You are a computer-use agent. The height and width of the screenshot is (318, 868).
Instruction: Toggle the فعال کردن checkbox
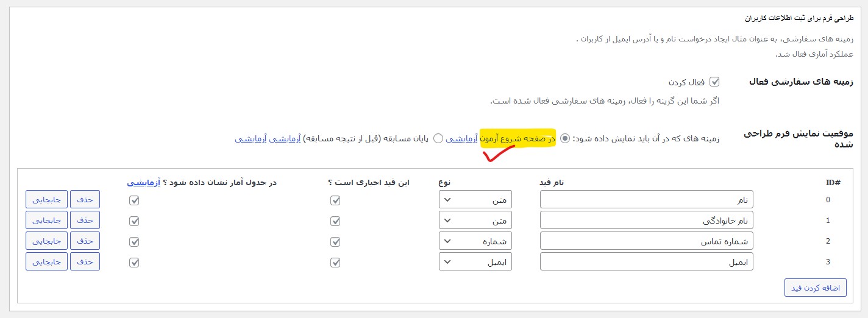point(714,82)
